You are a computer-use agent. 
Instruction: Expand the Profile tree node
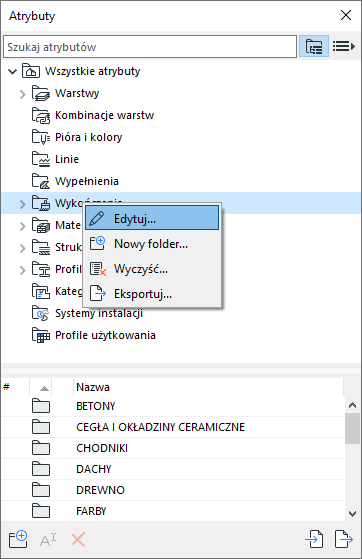[22, 270]
